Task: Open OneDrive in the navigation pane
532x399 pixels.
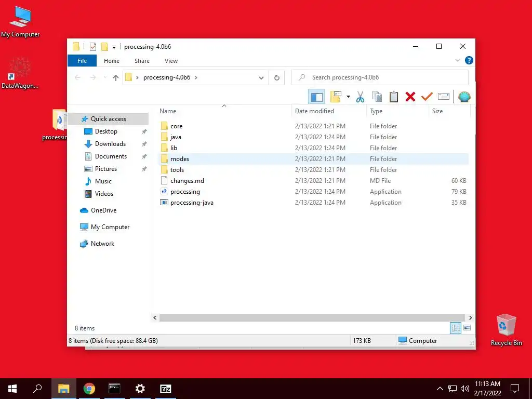Action: click(x=103, y=210)
